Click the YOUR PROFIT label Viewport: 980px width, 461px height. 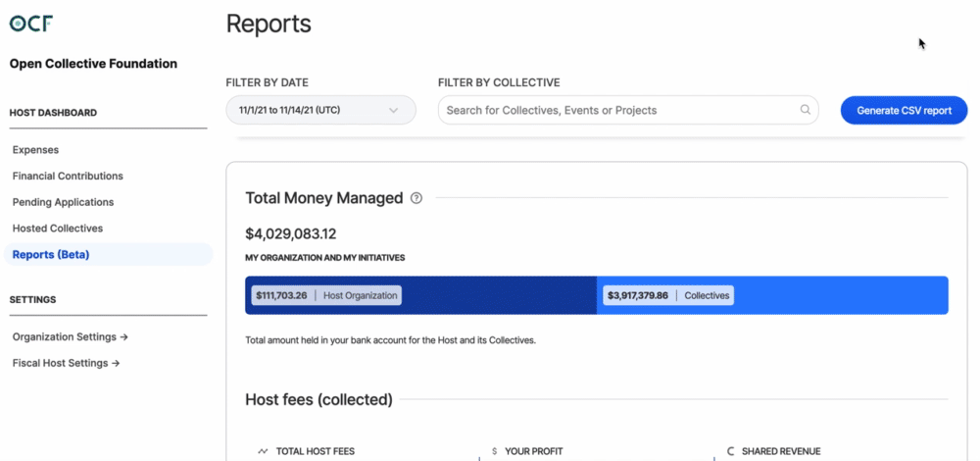click(x=534, y=451)
